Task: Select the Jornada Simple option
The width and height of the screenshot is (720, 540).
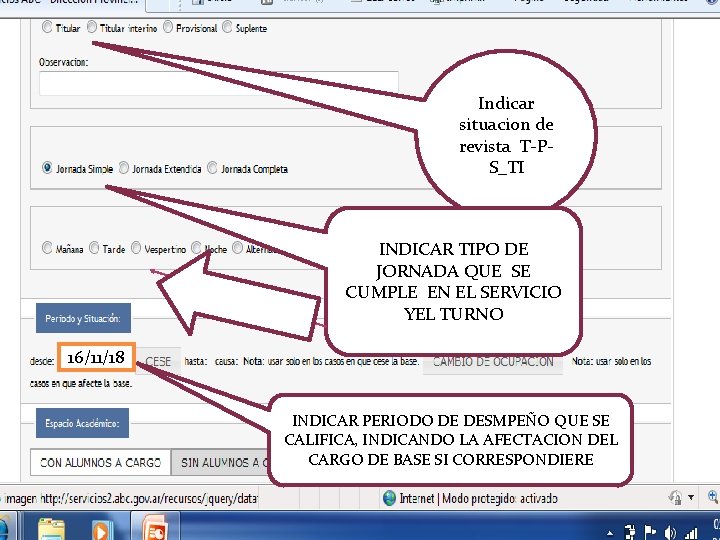Action: (x=47, y=168)
